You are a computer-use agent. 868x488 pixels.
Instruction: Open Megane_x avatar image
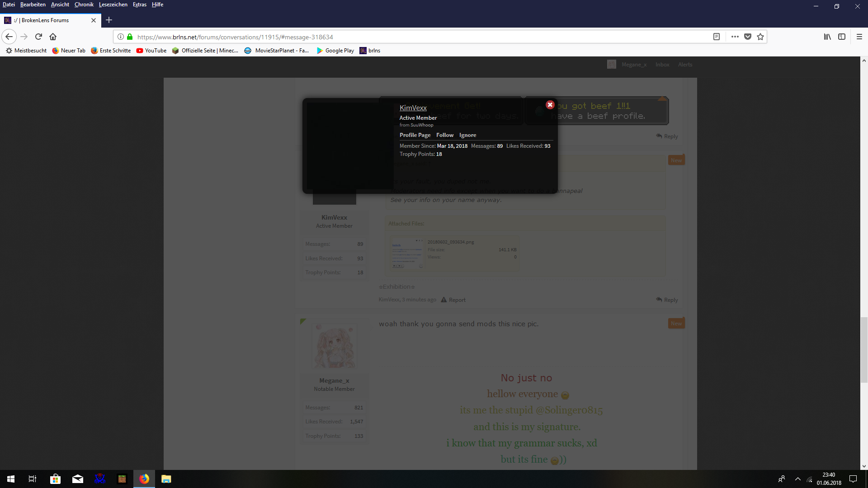click(335, 346)
